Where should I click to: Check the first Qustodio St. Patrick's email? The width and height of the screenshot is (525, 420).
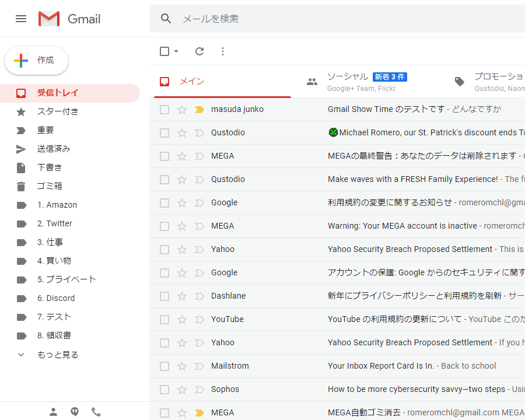point(164,133)
